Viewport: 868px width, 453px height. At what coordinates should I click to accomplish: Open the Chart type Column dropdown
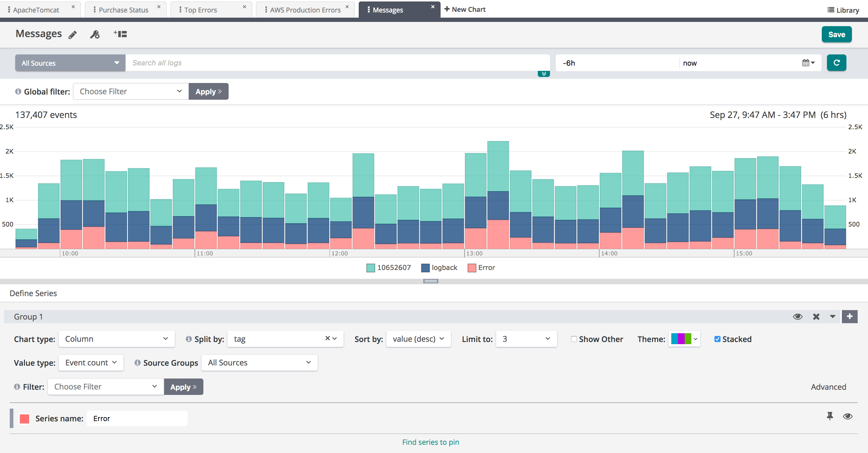[x=116, y=339]
